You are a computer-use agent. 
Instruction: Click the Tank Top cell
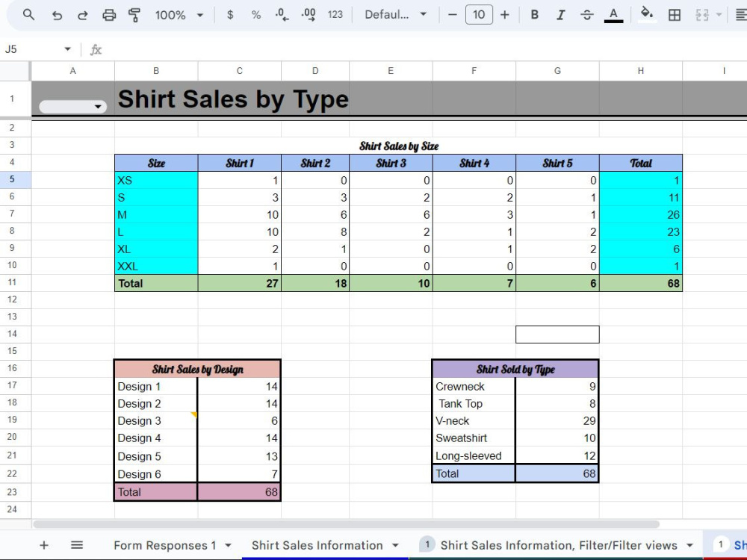(x=474, y=403)
